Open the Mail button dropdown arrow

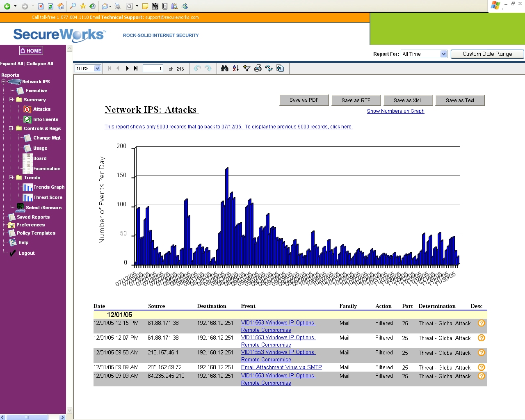tap(110, 6)
